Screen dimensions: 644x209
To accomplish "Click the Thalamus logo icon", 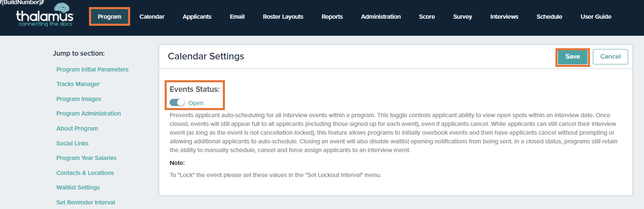I will tap(45, 15).
